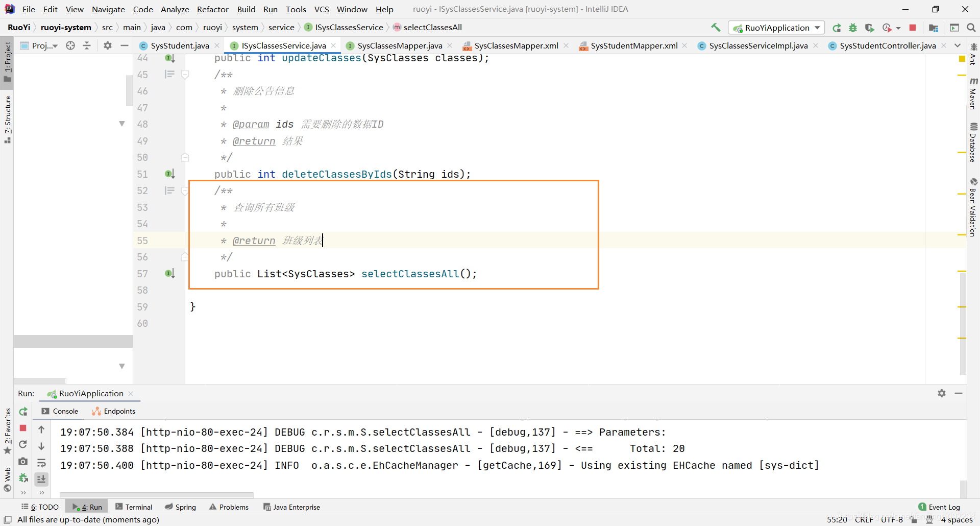
Task: Toggle the Favorites tool window
Action: tap(7, 431)
